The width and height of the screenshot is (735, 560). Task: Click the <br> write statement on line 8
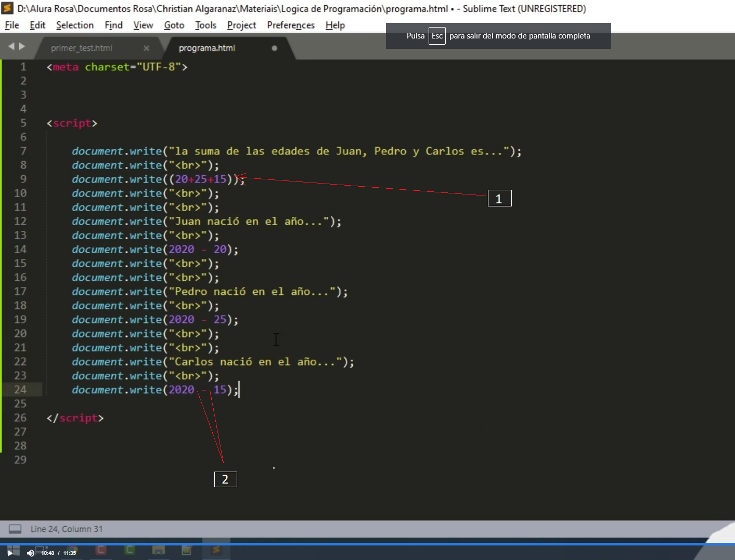146,165
